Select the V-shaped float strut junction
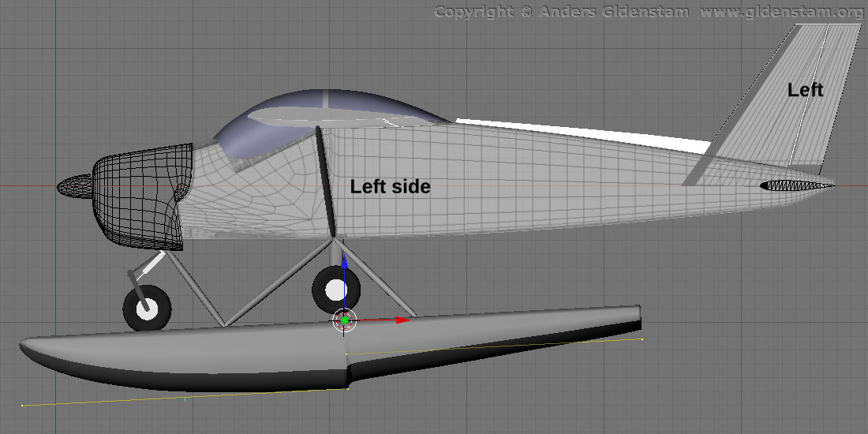The height and width of the screenshot is (434, 868). (x=226, y=322)
